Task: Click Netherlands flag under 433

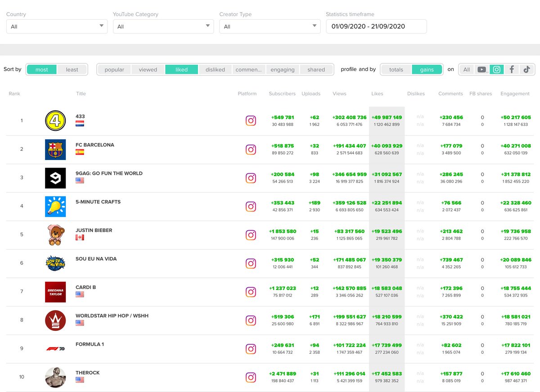Action: click(x=80, y=124)
